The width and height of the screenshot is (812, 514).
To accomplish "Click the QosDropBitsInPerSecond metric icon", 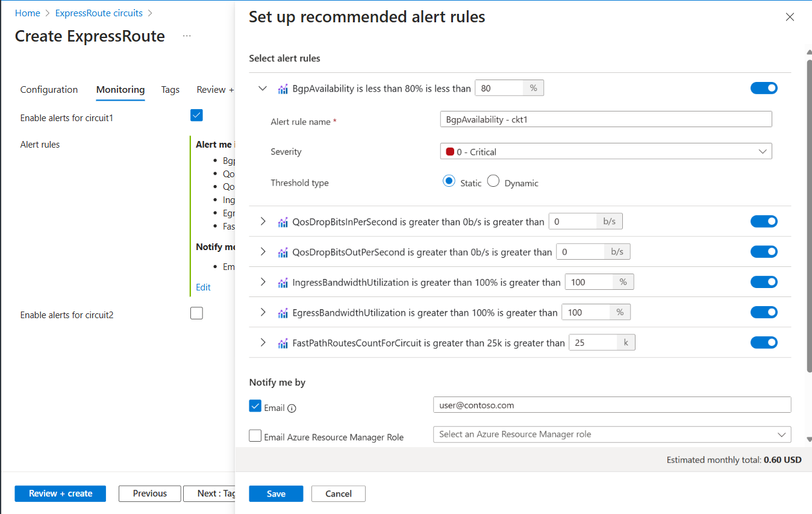I will click(283, 221).
